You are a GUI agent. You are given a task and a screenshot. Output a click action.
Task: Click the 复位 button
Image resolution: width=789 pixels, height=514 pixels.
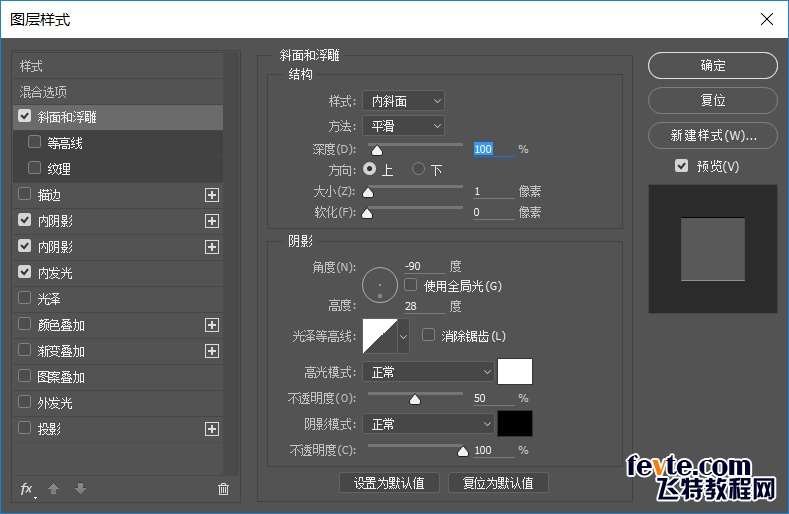[x=713, y=100]
